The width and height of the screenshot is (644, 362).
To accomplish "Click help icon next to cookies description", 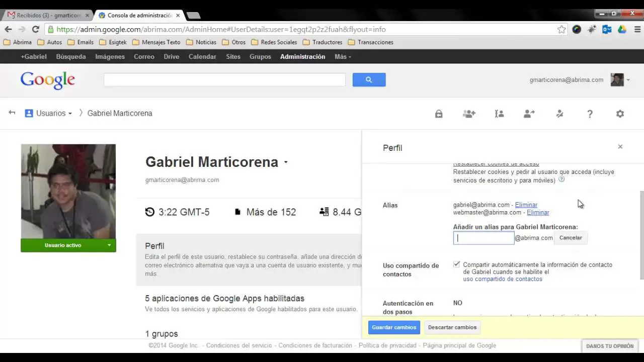I will 561,179.
